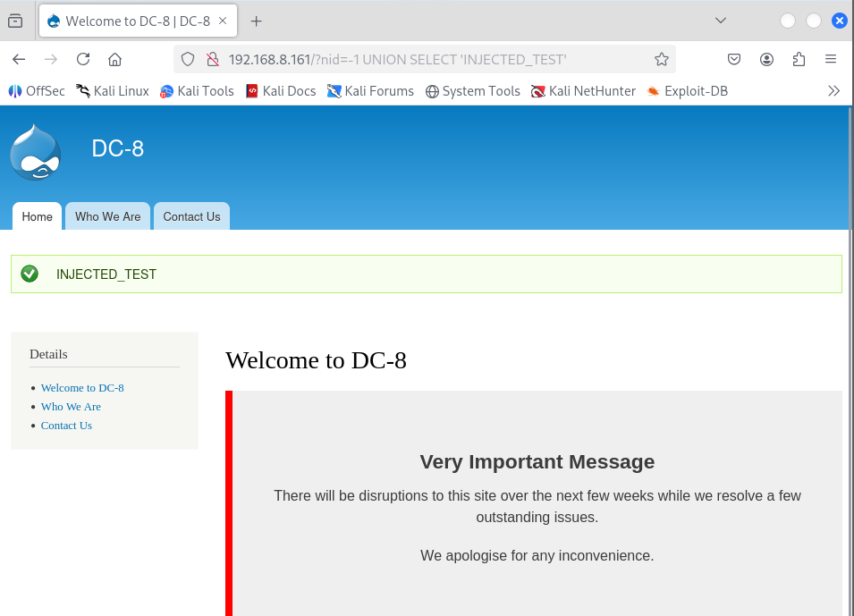Open the extensions puzzle icon
The image size is (854, 616).
[799, 59]
